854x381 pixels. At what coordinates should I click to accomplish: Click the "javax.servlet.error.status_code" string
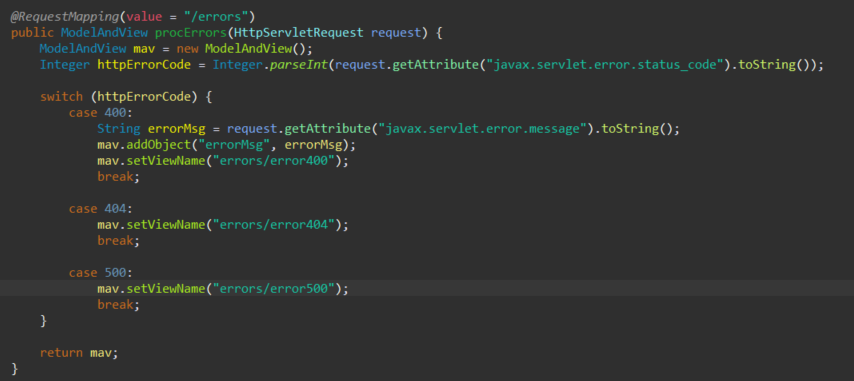(608, 65)
